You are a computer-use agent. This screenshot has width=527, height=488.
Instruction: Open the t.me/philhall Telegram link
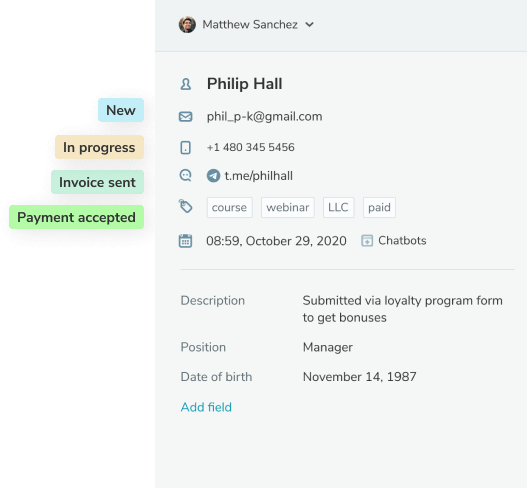[x=258, y=176]
